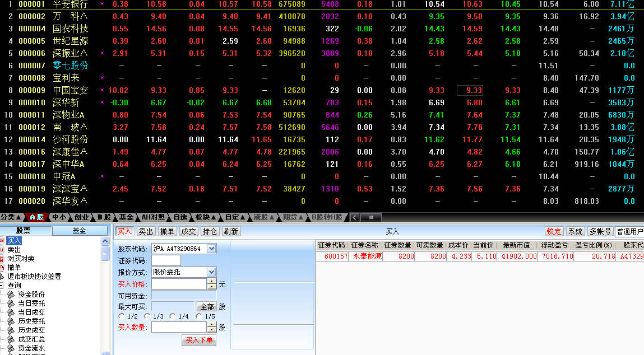Collapse the 查询 tree node
Screen dimensions: 644x355
(2, 284)
